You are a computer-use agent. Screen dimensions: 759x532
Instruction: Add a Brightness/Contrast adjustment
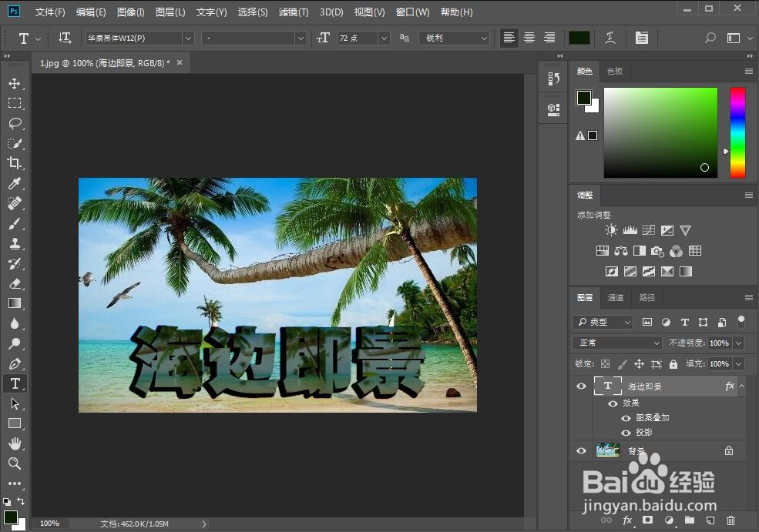point(611,230)
